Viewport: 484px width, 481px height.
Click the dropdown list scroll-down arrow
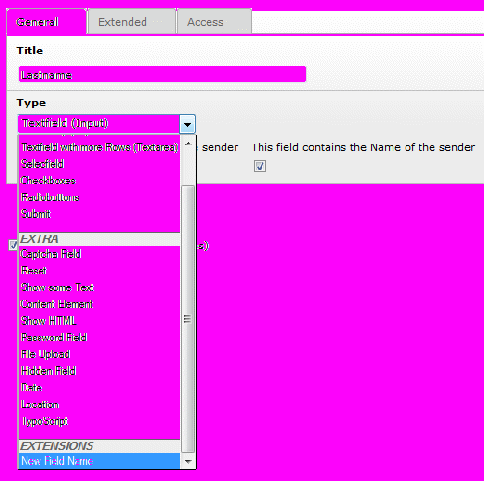[188, 462]
